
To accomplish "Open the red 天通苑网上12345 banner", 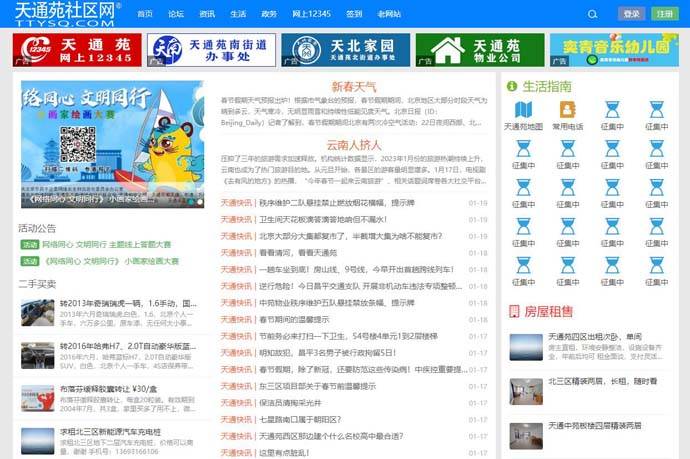I will (x=77, y=50).
